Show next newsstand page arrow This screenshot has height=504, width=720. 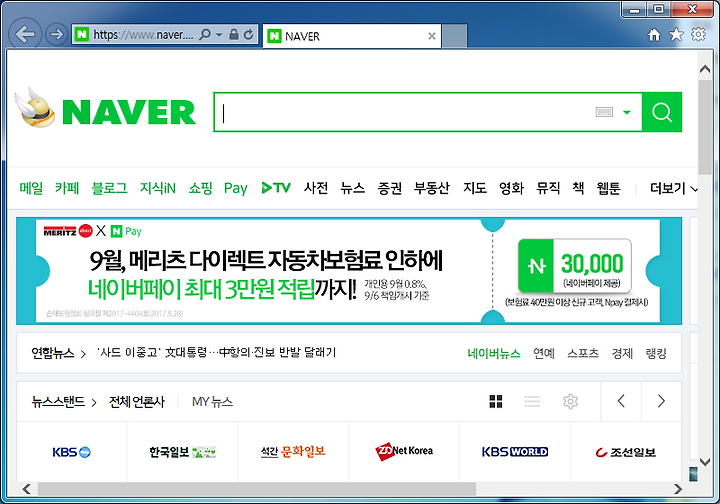[x=661, y=401]
